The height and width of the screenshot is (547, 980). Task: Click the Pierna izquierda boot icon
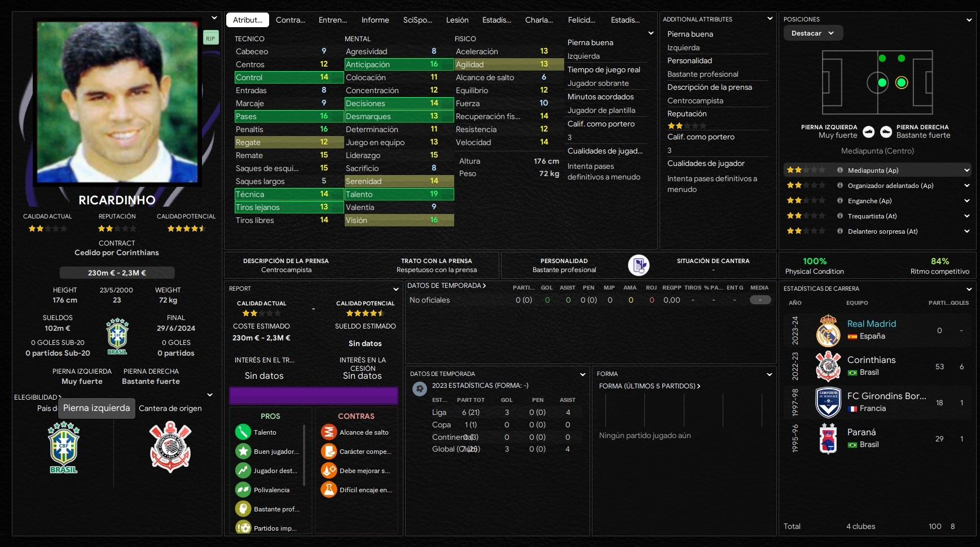click(x=869, y=132)
